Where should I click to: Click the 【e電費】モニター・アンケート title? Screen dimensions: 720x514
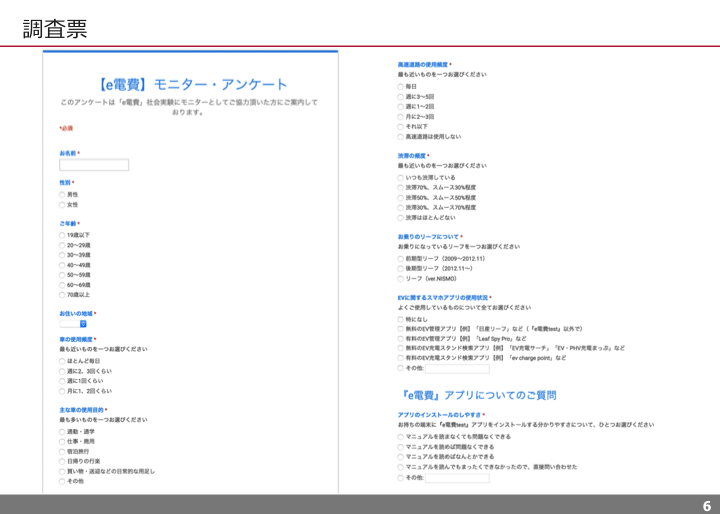tap(191, 85)
